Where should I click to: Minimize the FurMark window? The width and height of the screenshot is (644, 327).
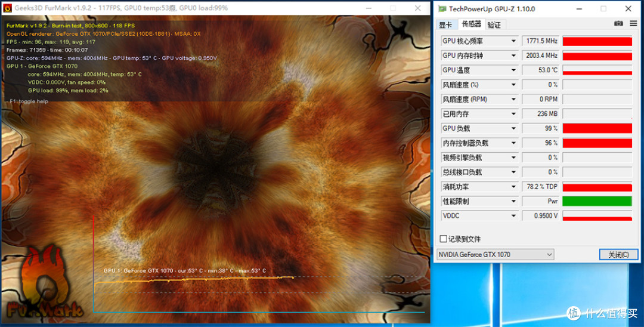(369, 8)
